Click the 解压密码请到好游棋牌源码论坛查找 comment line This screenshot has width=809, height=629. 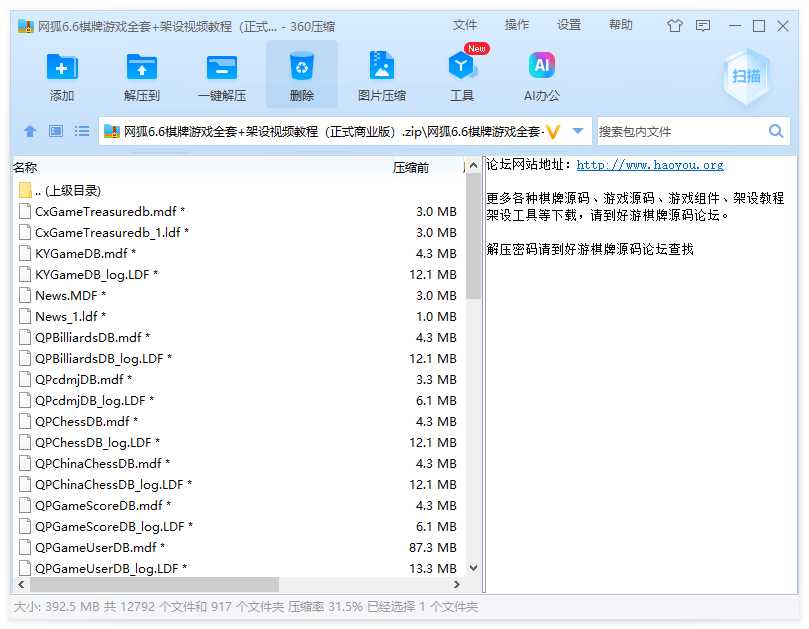point(590,249)
